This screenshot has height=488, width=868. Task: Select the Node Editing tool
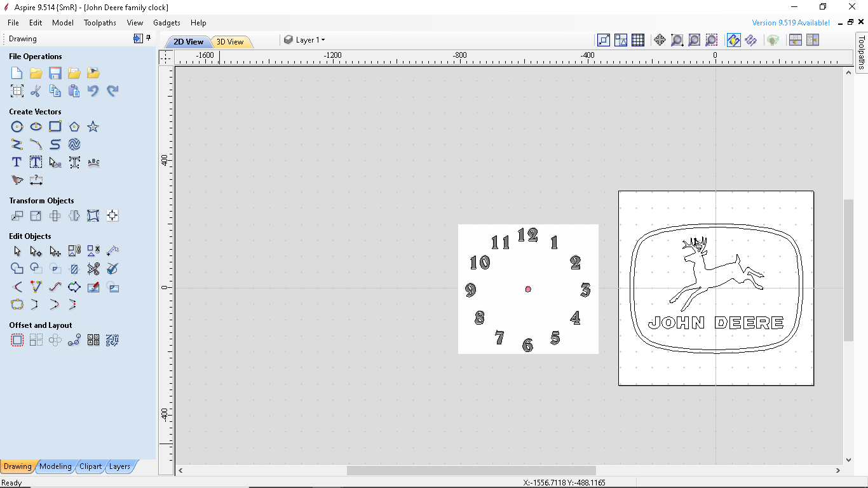point(36,250)
